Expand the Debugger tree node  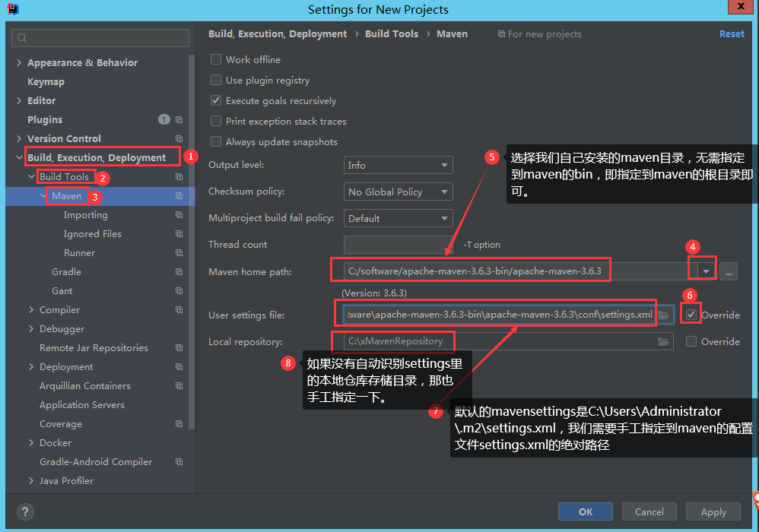coord(31,328)
